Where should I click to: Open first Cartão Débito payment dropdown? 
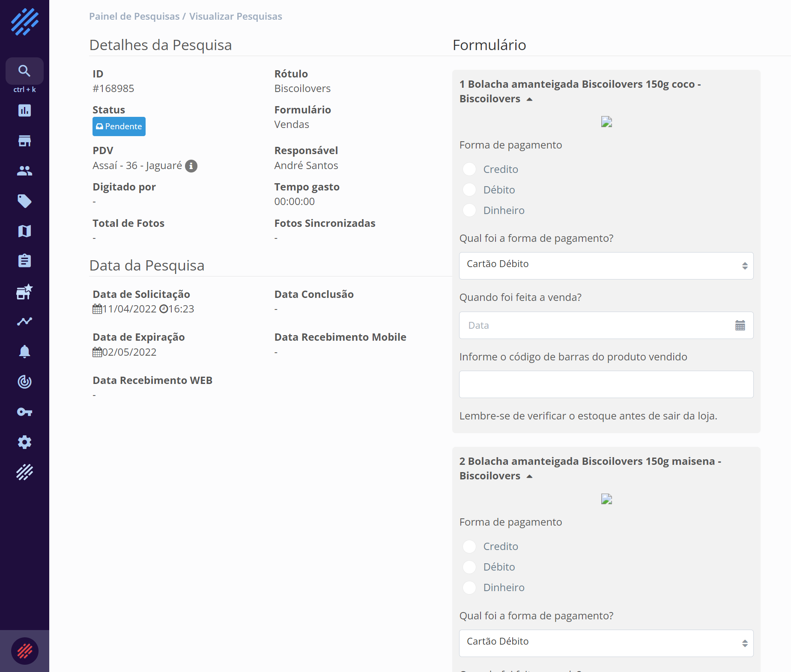[606, 265]
